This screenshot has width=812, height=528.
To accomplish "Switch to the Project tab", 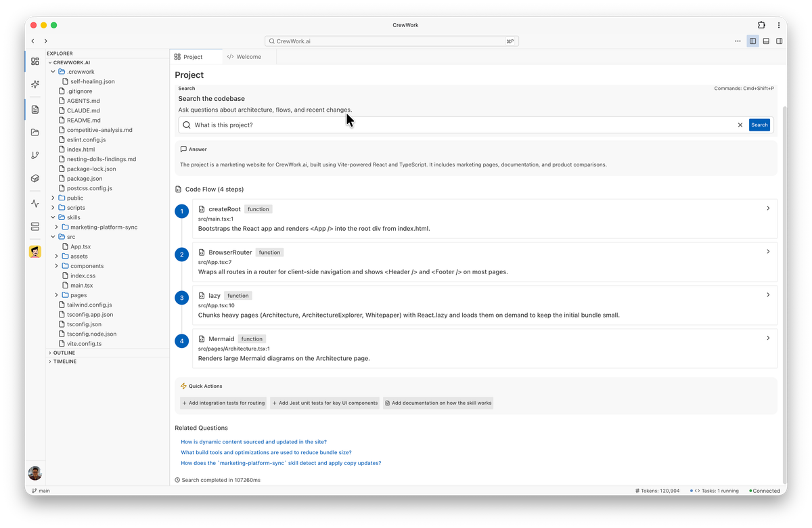I will point(196,57).
